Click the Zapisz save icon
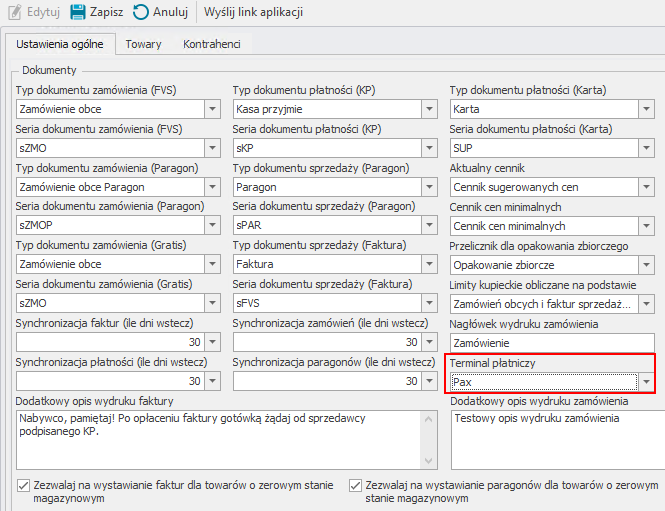This screenshot has height=511, width=665. (77, 13)
